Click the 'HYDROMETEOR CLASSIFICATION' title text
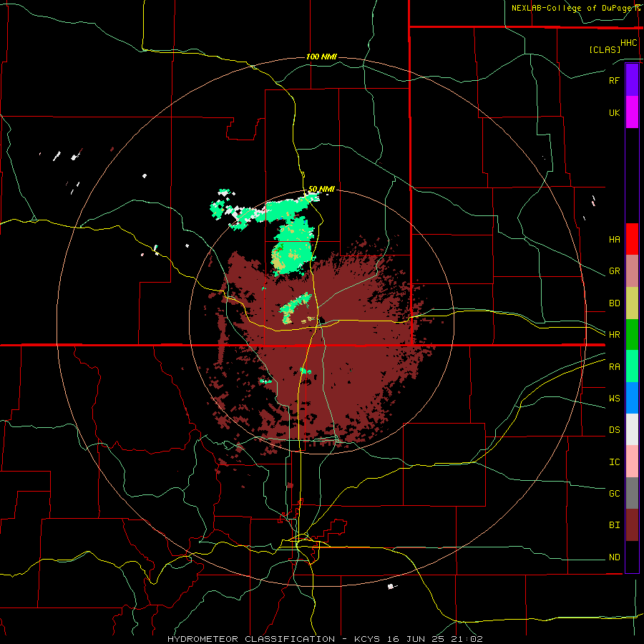Viewport: 644px width, 644px height. (x=251, y=639)
